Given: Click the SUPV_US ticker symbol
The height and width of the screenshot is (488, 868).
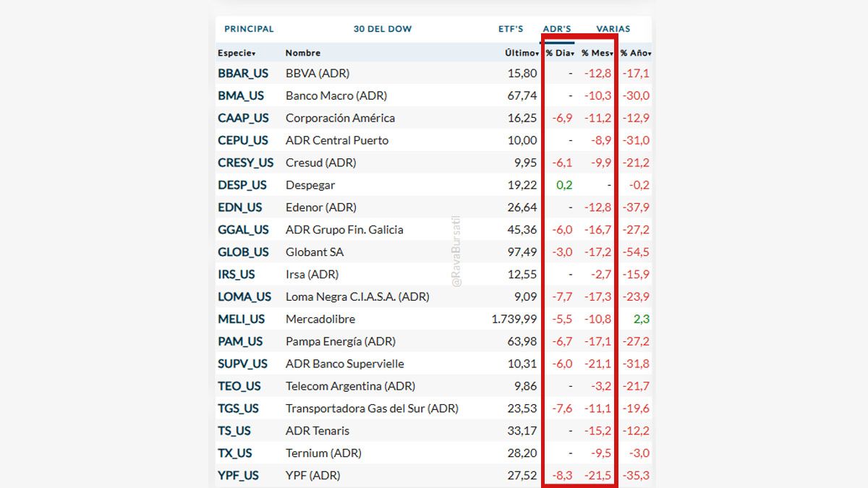Looking at the screenshot, I should tap(242, 364).
